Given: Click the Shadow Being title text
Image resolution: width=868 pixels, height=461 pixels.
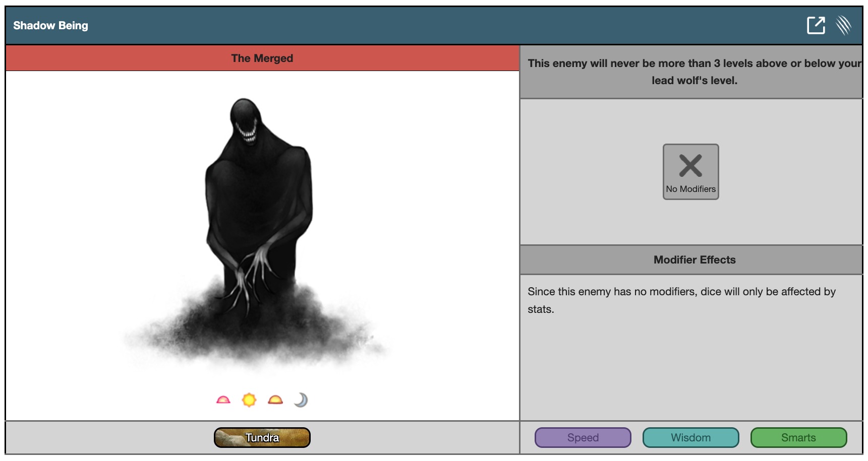Looking at the screenshot, I should click(50, 26).
